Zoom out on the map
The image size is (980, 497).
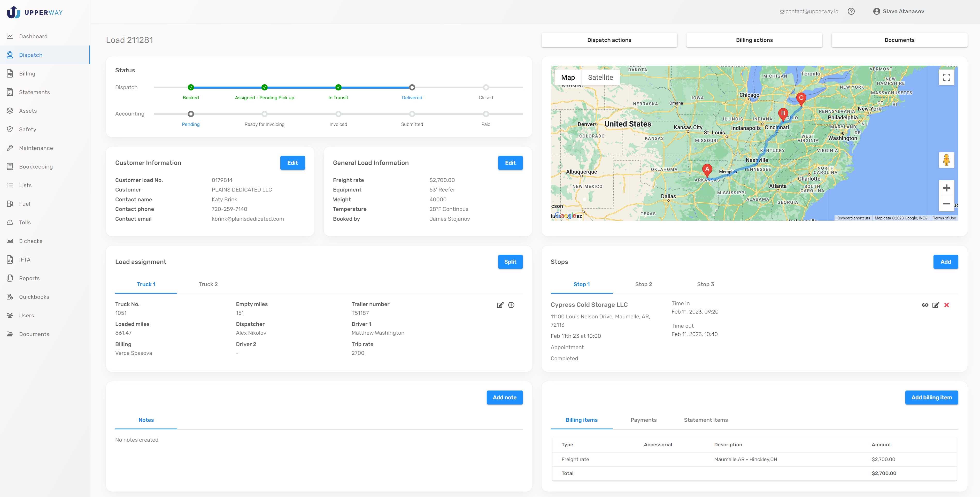(946, 204)
